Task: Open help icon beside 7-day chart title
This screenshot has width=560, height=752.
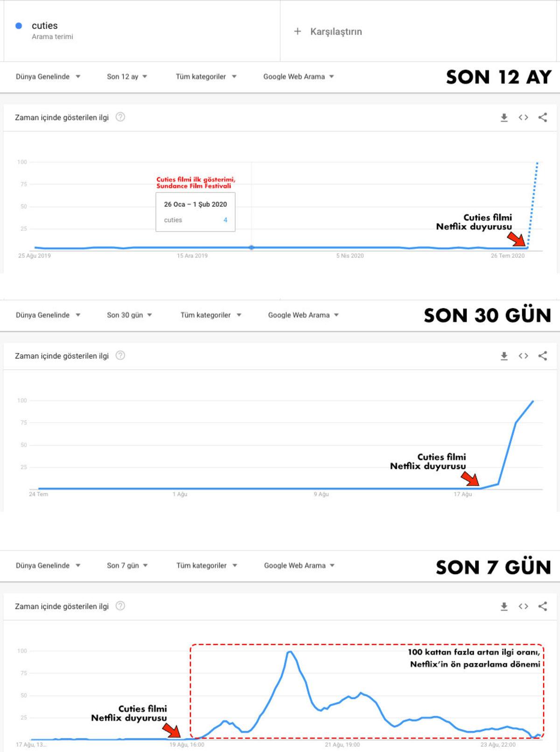Action: pyautogui.click(x=120, y=606)
